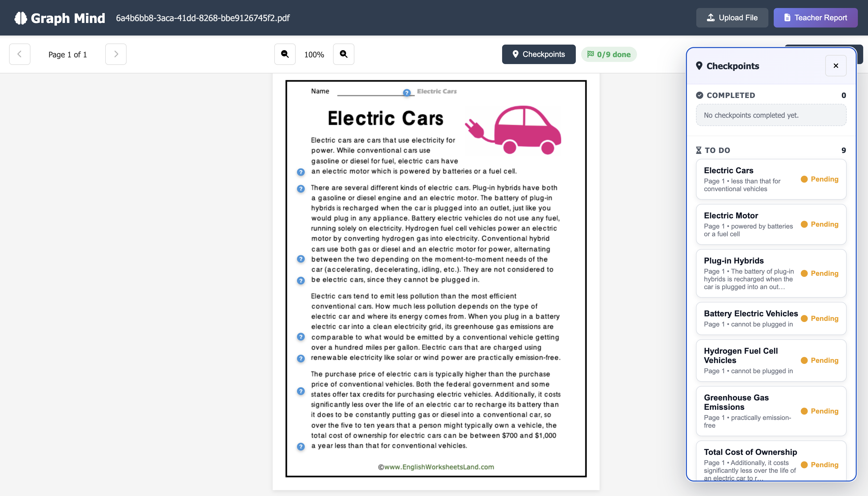The height and width of the screenshot is (496, 868).
Task: Go to the previous page arrow
Action: tap(19, 54)
